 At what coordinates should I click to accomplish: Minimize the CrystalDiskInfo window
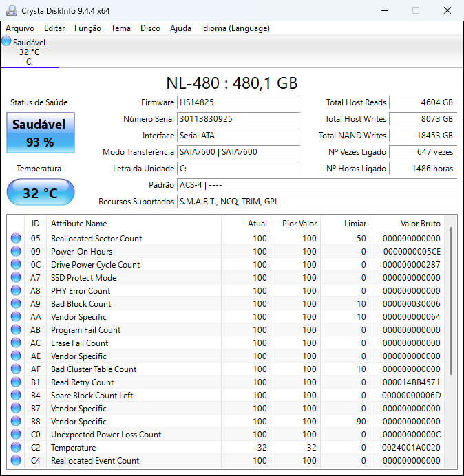[385, 10]
